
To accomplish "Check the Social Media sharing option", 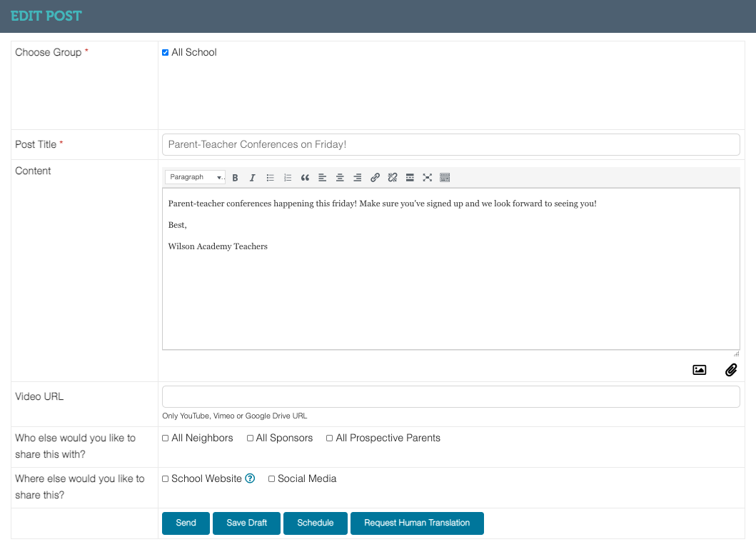I will (x=272, y=479).
